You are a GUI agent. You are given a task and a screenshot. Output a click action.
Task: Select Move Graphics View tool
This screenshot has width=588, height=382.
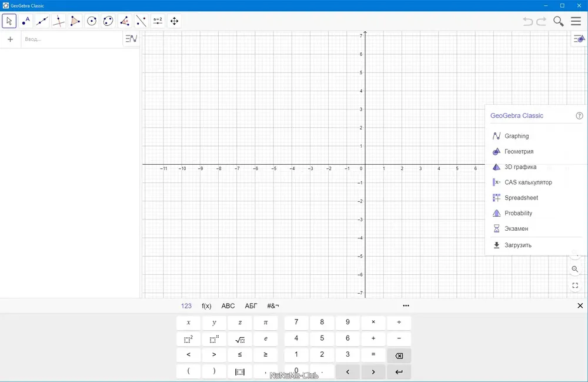pos(175,21)
